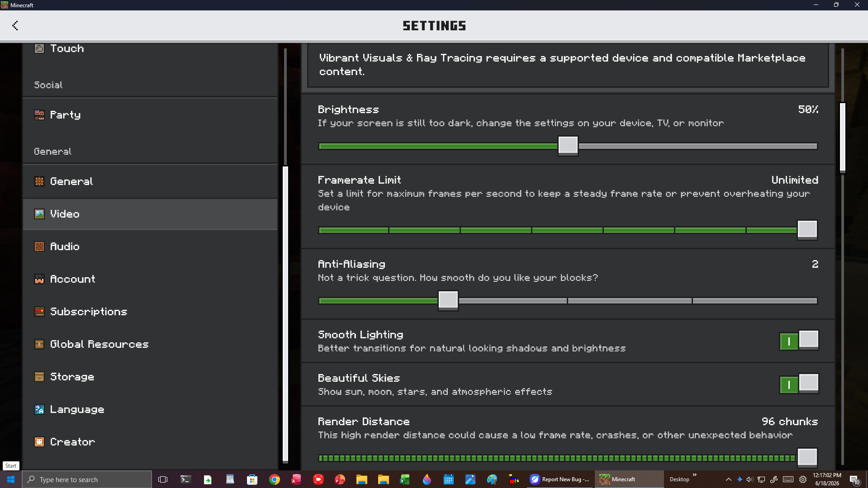The width and height of the screenshot is (868, 488).
Task: Open the volume control in system tray
Action: tap(750, 479)
